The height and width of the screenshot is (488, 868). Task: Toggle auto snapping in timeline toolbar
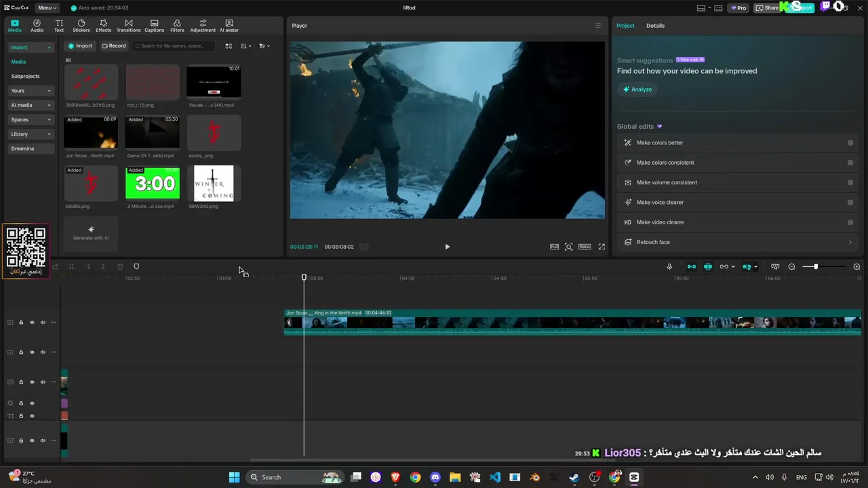708,266
